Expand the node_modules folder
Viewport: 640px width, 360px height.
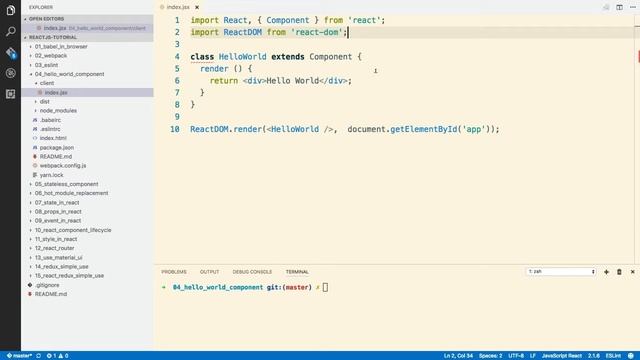[x=58, y=111]
